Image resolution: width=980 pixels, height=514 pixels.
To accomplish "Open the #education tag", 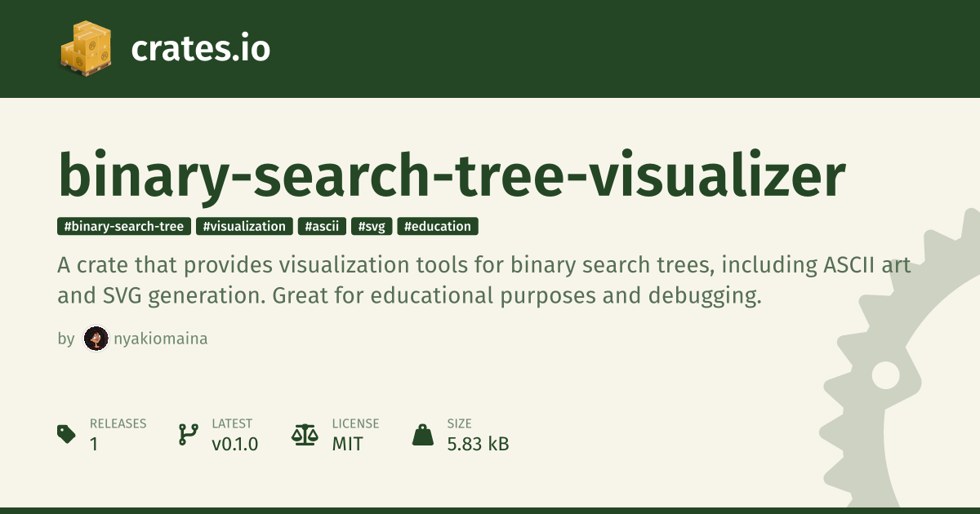I will [438, 226].
